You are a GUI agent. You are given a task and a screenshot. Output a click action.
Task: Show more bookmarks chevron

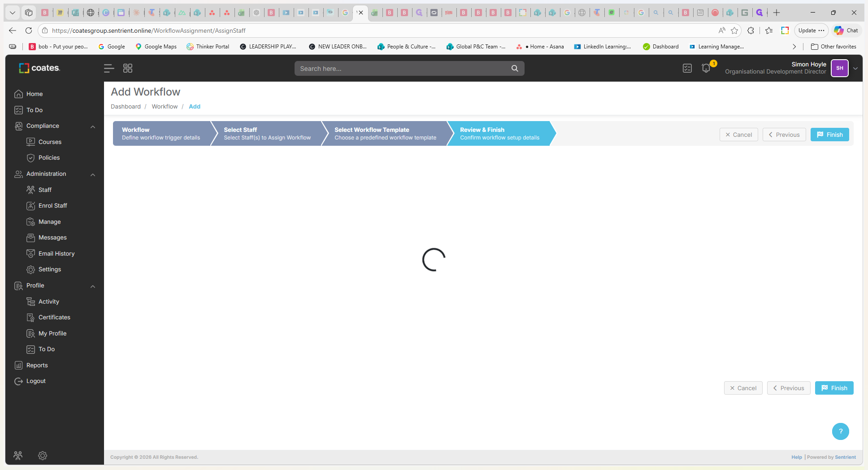(794, 47)
